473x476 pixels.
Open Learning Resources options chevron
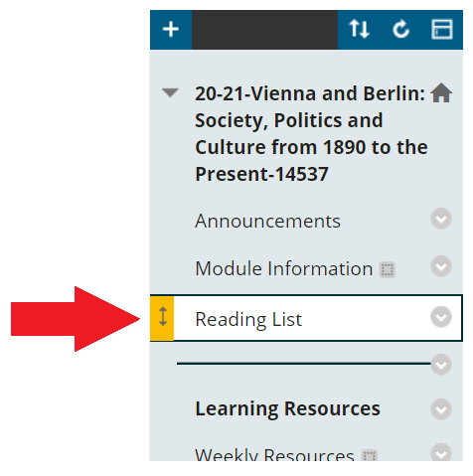[x=441, y=409]
